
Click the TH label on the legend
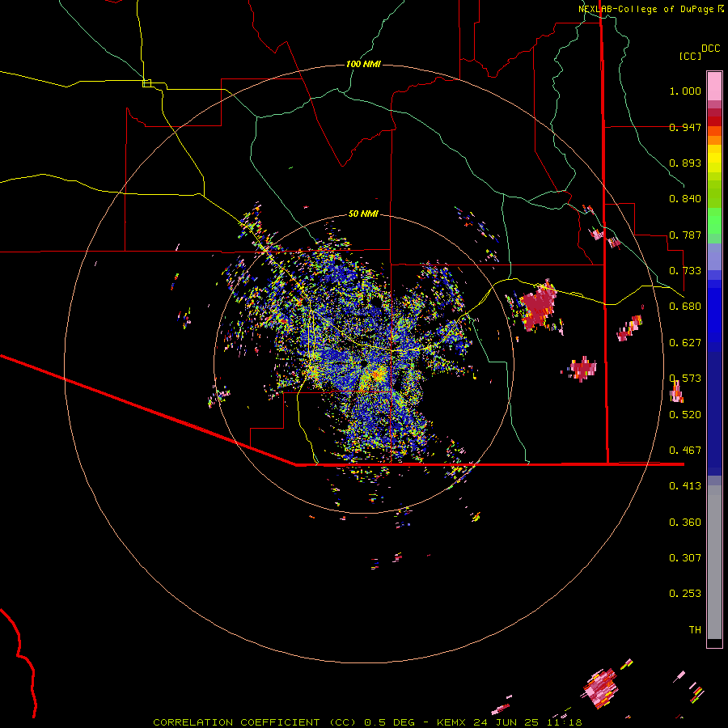click(x=695, y=630)
